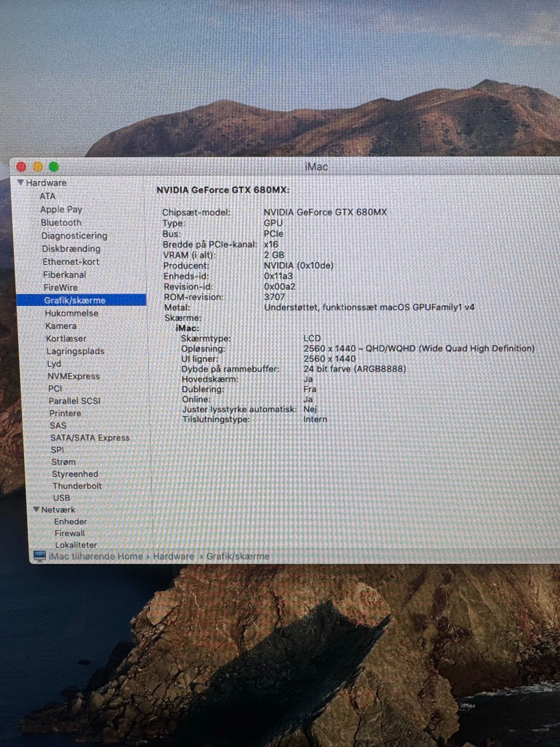Screen dimensions: 560x747
Task: Select FireWire in the sidebar
Action: pyautogui.click(x=60, y=287)
